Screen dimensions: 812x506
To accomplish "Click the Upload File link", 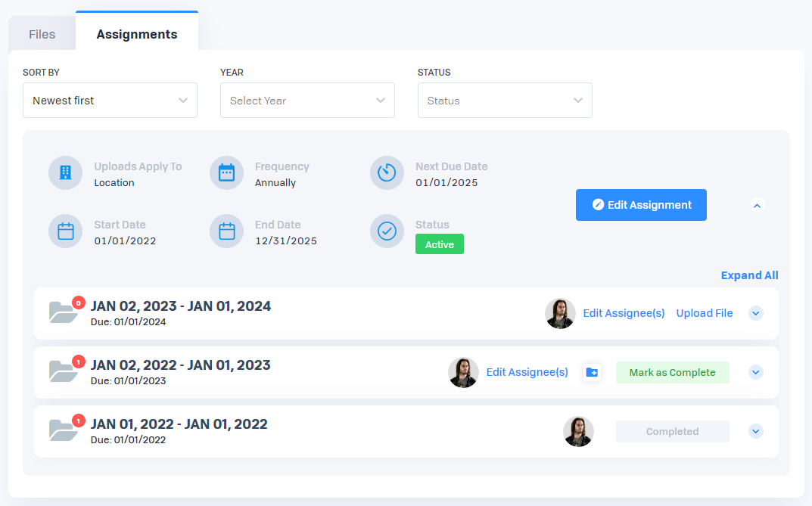I will click(x=705, y=313).
